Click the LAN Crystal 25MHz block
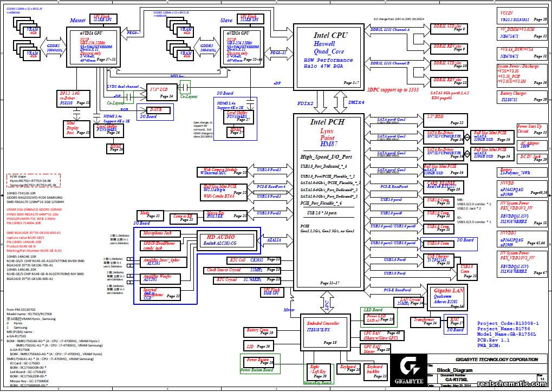The image size is (552, 392). pyautogui.click(x=409, y=302)
